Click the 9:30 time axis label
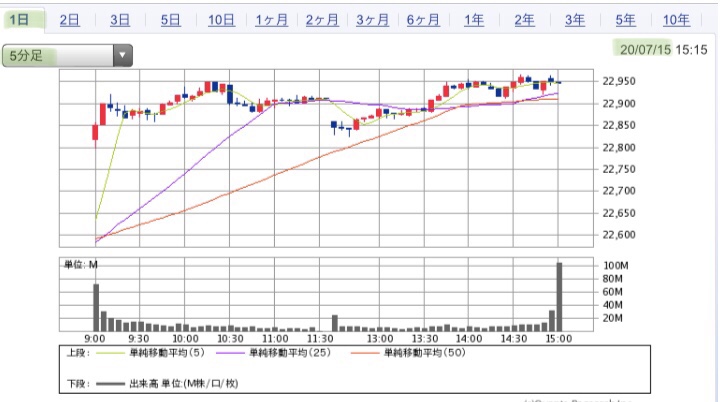 [x=138, y=339]
